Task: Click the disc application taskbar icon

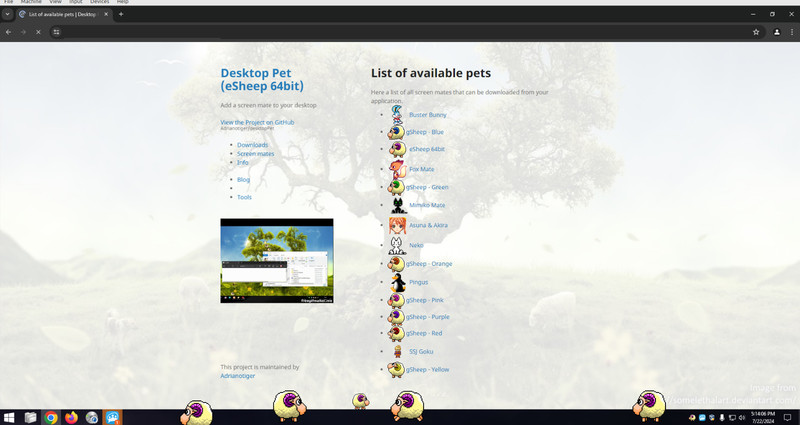Action: pyautogui.click(x=92, y=418)
